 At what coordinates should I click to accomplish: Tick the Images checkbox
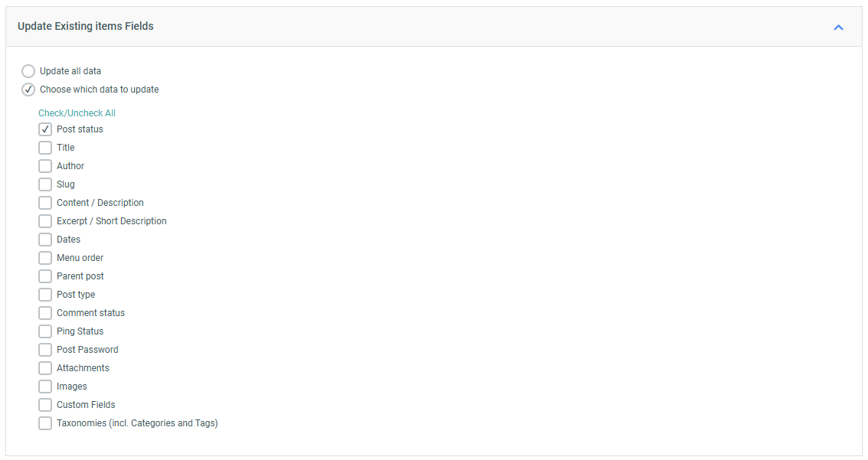pos(45,387)
